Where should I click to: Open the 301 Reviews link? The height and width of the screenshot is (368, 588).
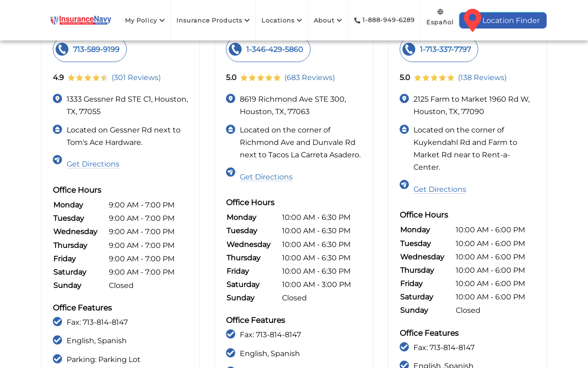pyautogui.click(x=136, y=78)
